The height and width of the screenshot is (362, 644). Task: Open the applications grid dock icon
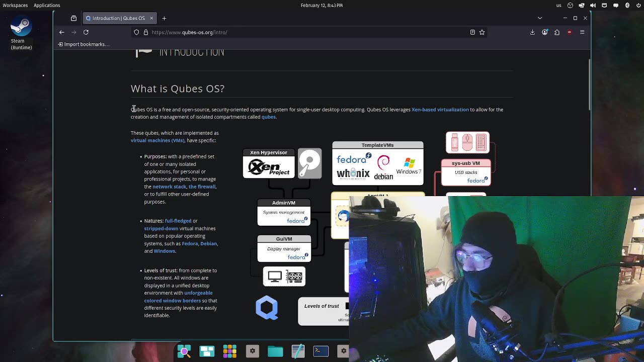[x=229, y=351]
